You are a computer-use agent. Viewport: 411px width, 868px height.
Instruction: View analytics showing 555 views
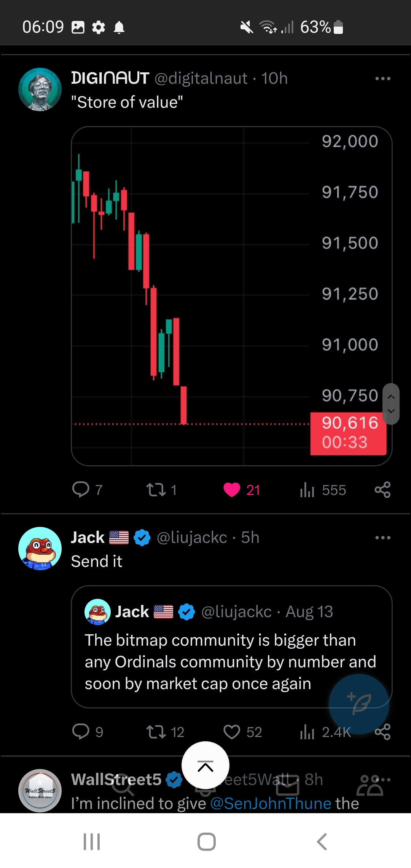point(323,490)
